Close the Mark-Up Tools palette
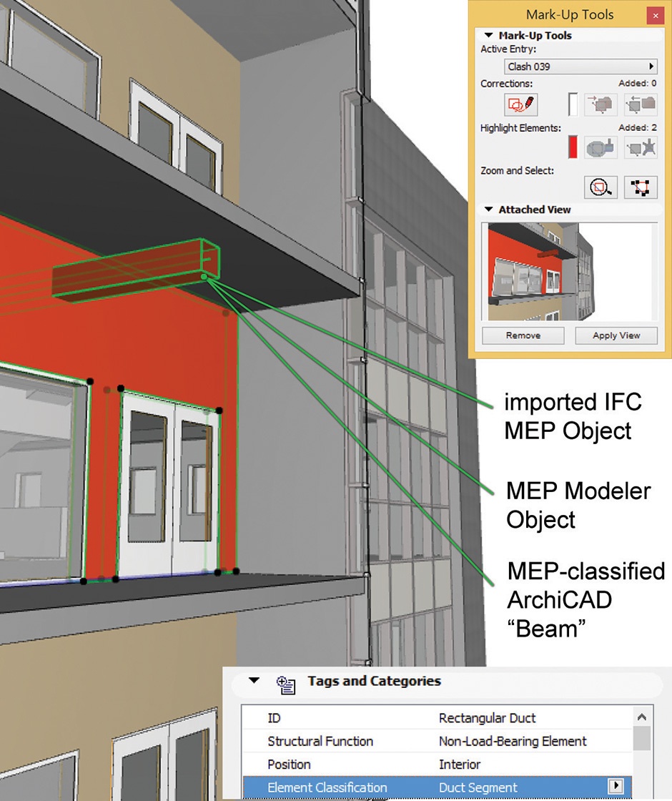672x801 pixels. (655, 15)
